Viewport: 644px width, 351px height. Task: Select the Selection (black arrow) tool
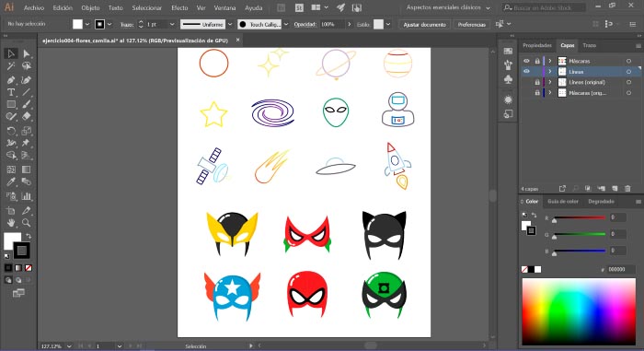pos(11,53)
